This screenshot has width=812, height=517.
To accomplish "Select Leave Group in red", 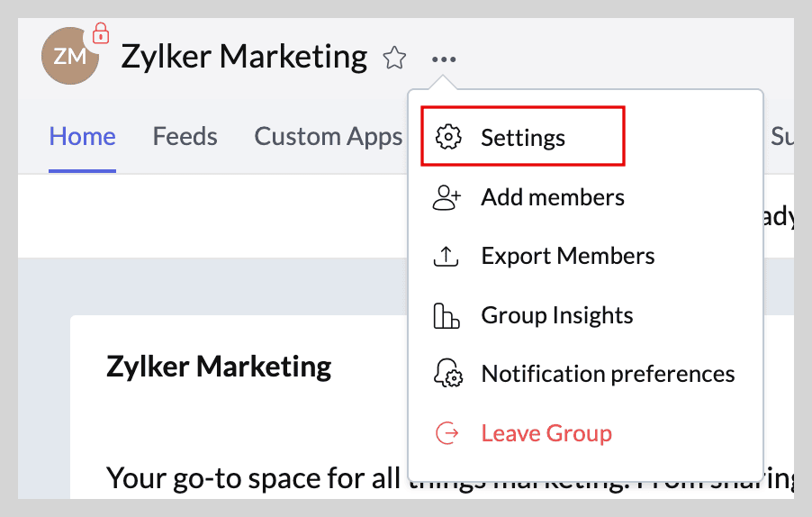I will pos(546,433).
